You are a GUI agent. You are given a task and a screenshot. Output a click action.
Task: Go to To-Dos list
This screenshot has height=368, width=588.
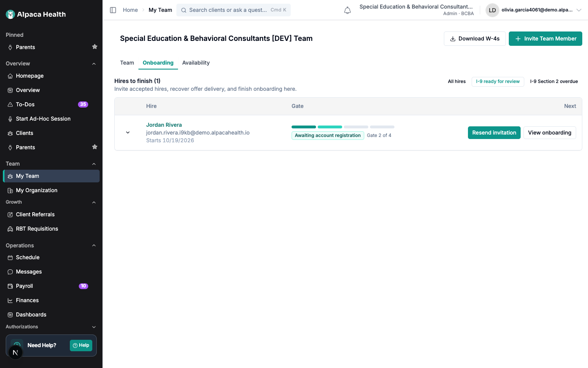click(x=51, y=104)
